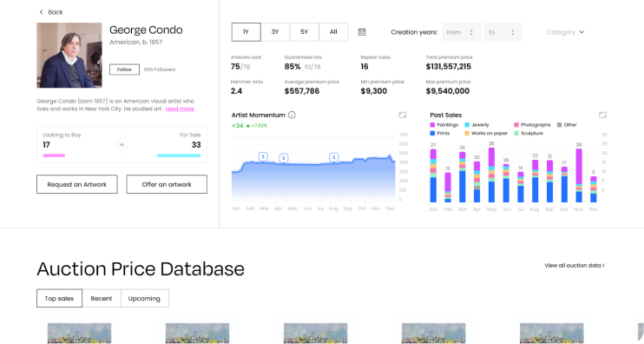644x344 pixels.
Task: Choose the 3Y time range
Action: [275, 32]
